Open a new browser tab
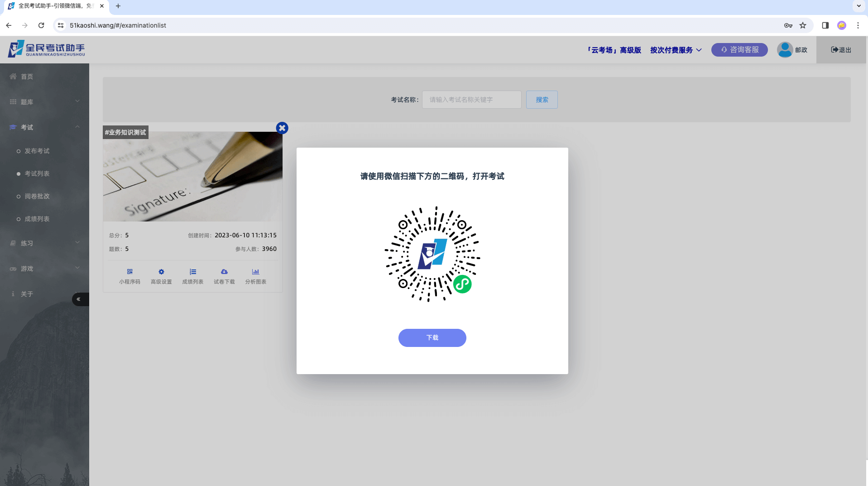This screenshot has height=486, width=868. (x=118, y=6)
